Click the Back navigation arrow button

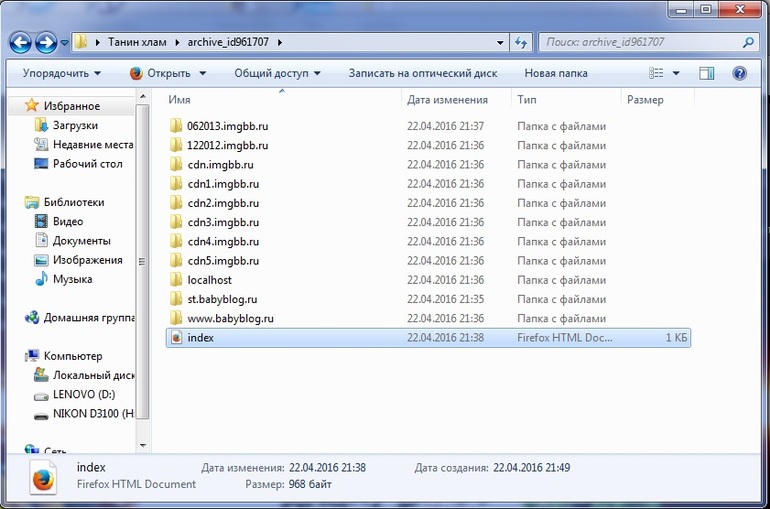point(21,43)
